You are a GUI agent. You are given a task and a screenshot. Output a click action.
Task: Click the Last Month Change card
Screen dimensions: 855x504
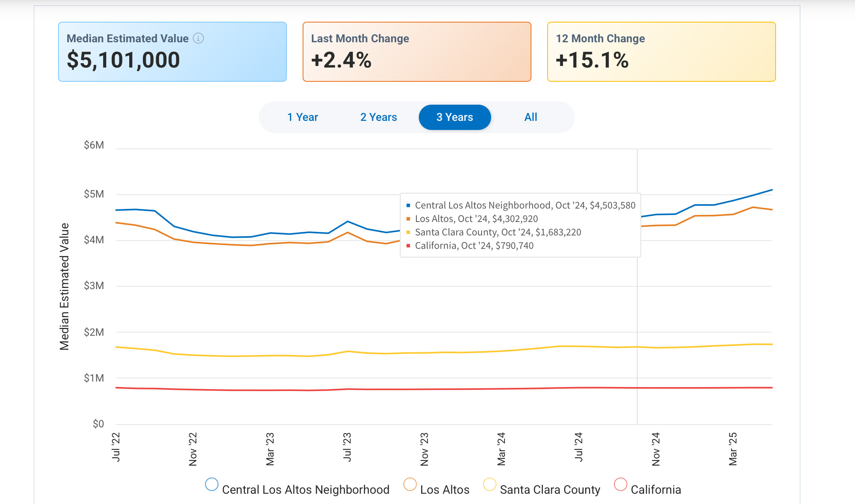tap(416, 52)
